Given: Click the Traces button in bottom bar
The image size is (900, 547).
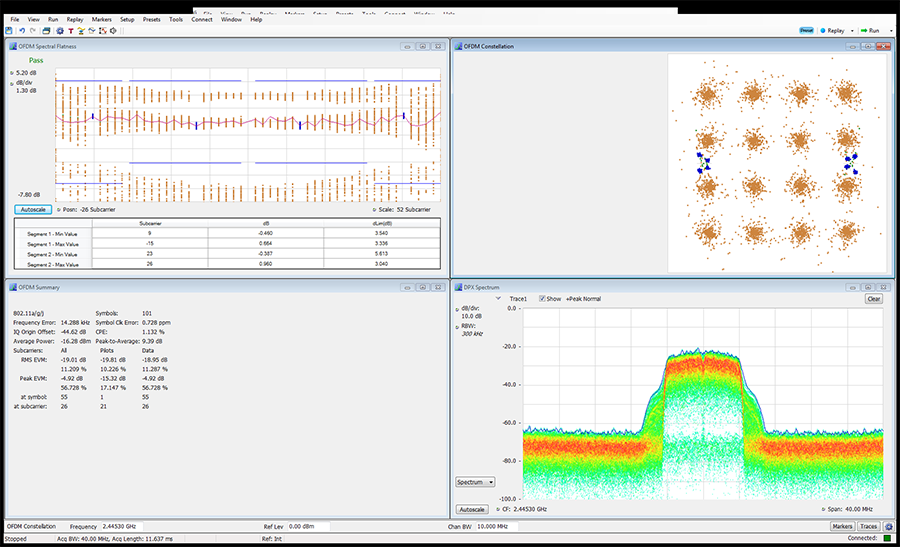Looking at the screenshot, I should (x=868, y=525).
